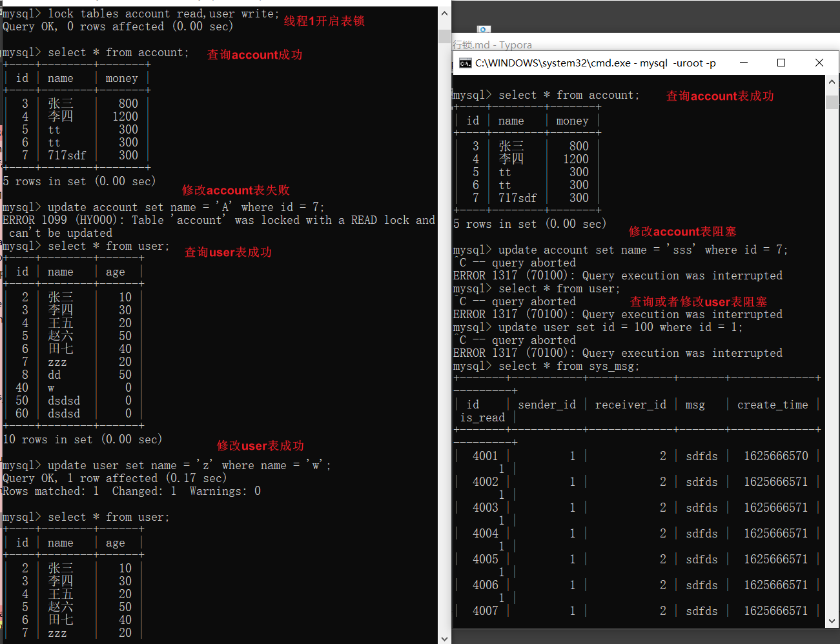Click '717sdf' name cell in left console
The width and height of the screenshot is (840, 644).
point(67,156)
